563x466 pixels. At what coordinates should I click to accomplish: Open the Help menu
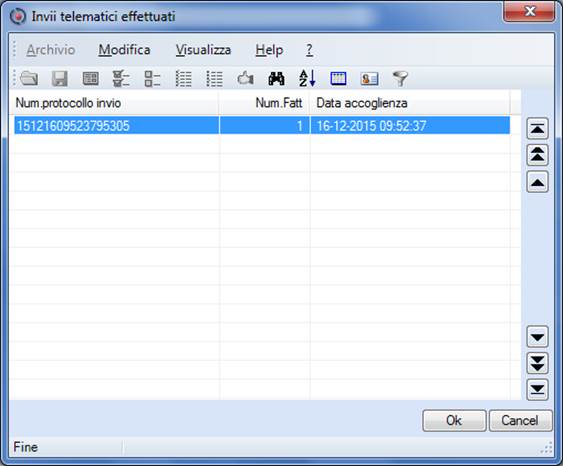pyautogui.click(x=269, y=50)
